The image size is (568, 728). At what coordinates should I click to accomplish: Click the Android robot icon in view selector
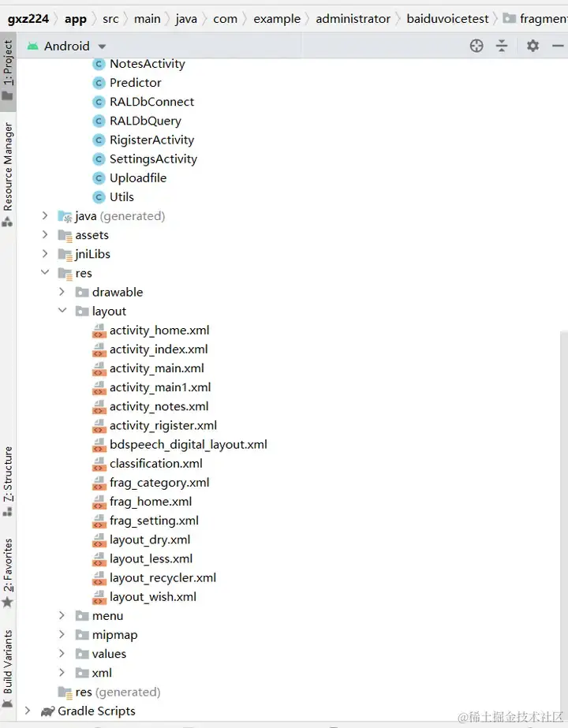tap(32, 46)
